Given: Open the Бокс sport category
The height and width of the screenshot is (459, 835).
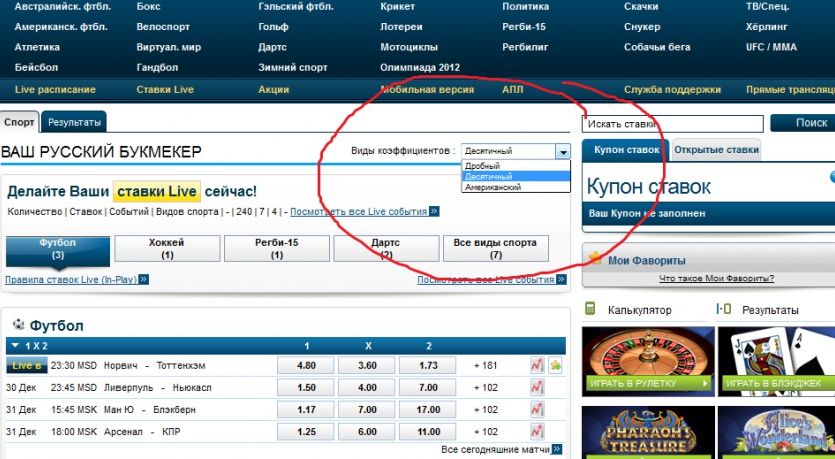Looking at the screenshot, I should [x=148, y=7].
